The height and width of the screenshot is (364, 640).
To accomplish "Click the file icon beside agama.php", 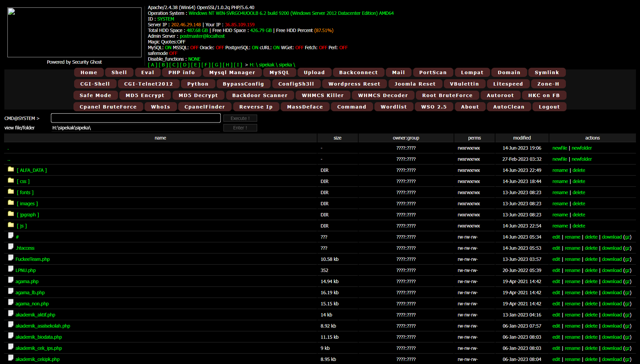I will (x=11, y=280).
